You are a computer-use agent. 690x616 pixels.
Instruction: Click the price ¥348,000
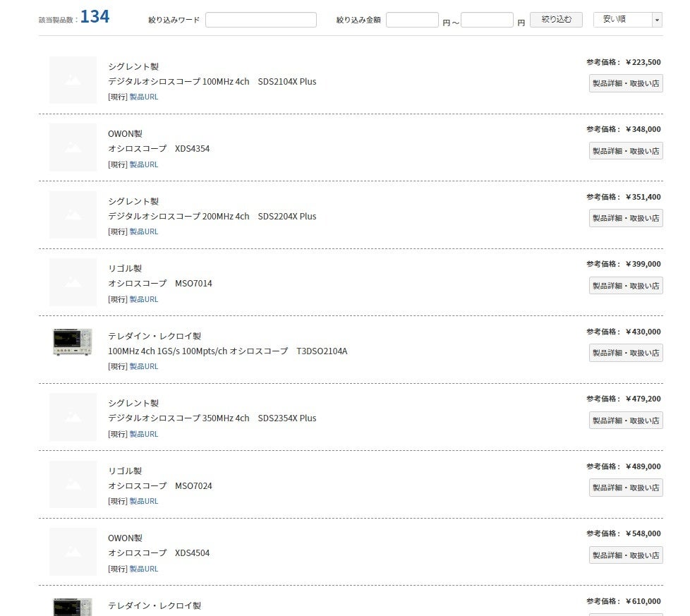coord(643,129)
